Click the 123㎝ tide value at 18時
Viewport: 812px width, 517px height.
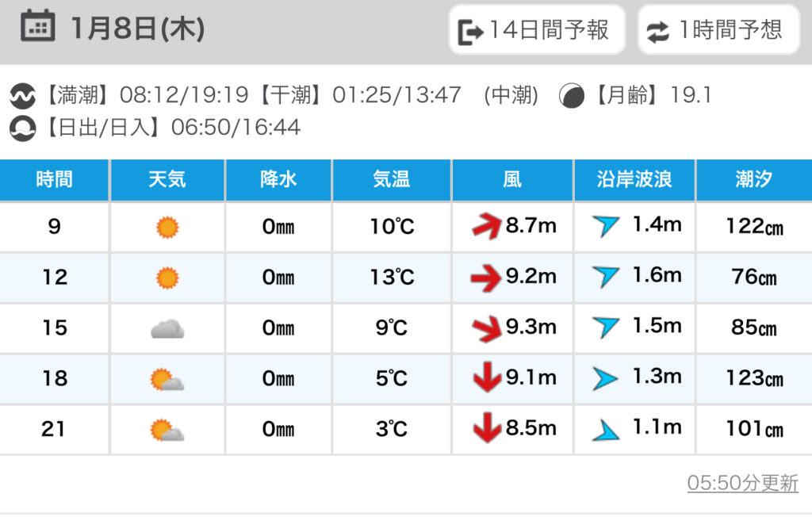pyautogui.click(x=753, y=379)
